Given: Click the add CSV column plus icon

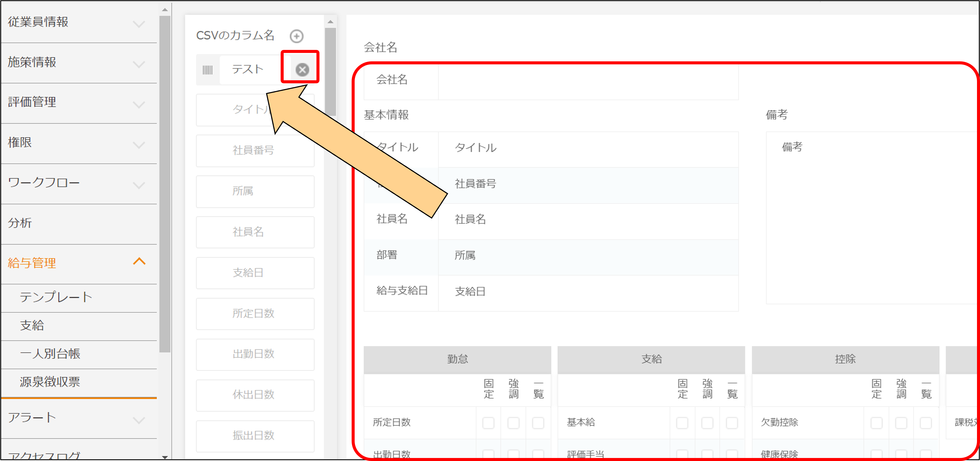Looking at the screenshot, I should pyautogui.click(x=296, y=36).
